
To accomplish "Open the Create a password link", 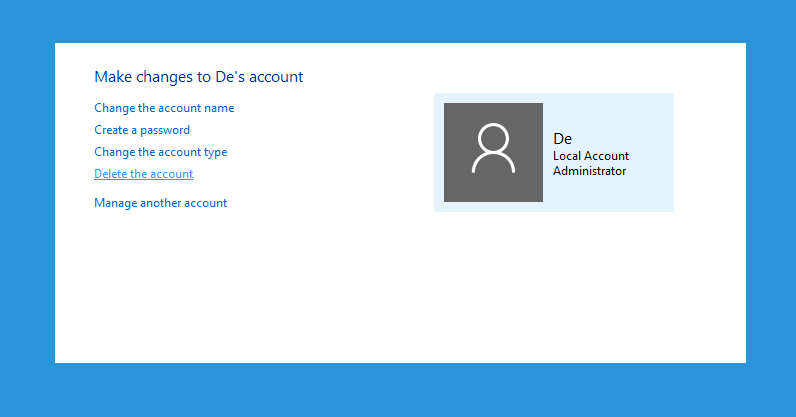I will click(x=142, y=130).
